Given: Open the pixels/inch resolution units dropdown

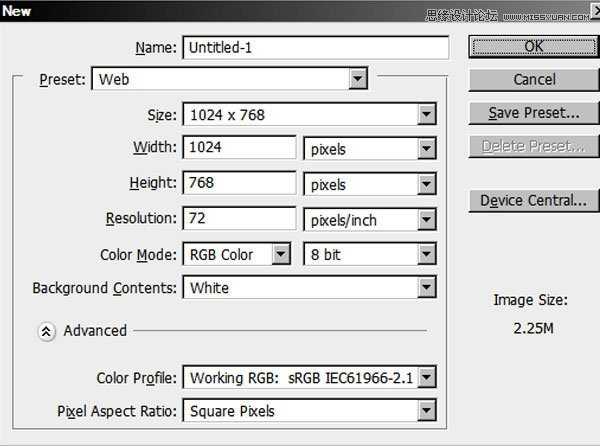Looking at the screenshot, I should pos(370,220).
